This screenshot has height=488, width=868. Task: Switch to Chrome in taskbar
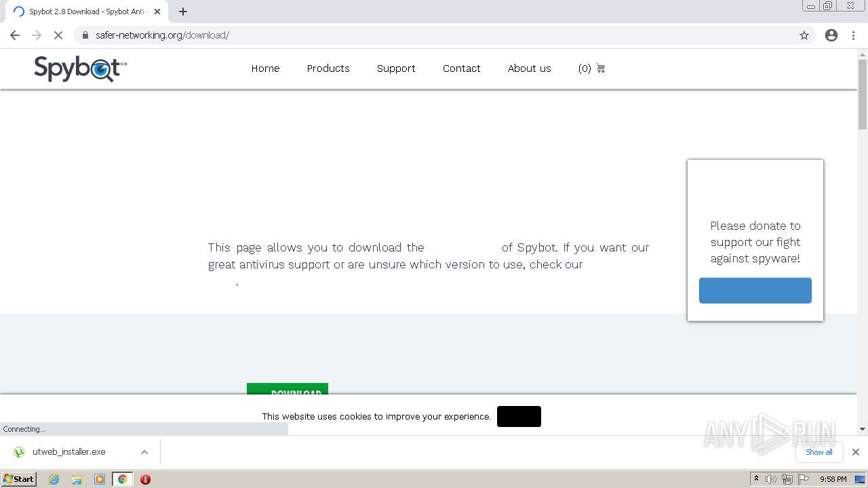coord(123,479)
